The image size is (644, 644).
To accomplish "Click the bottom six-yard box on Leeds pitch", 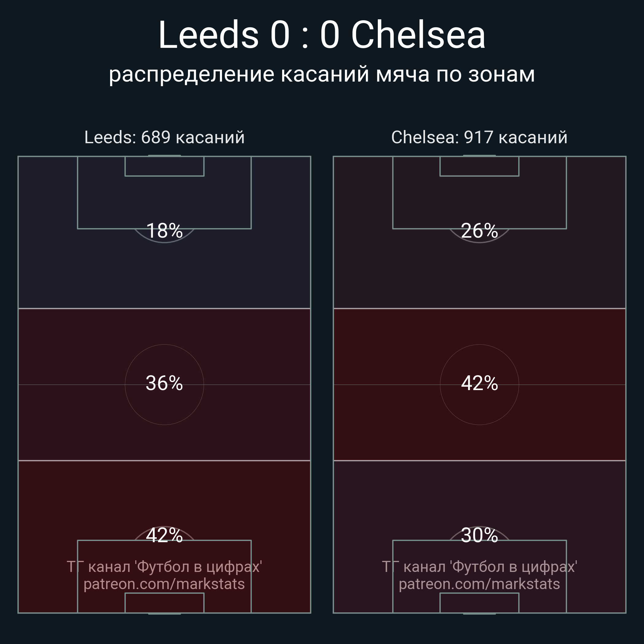I will point(164,603).
